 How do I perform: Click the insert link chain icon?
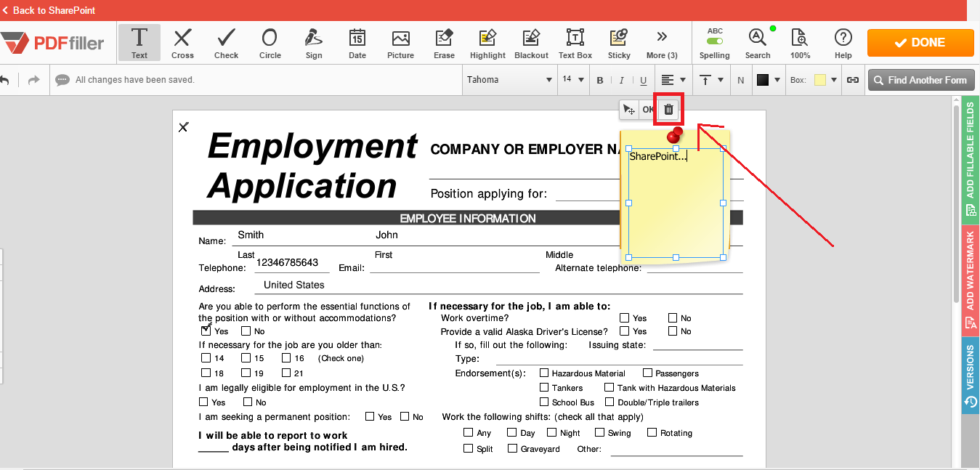(x=852, y=80)
